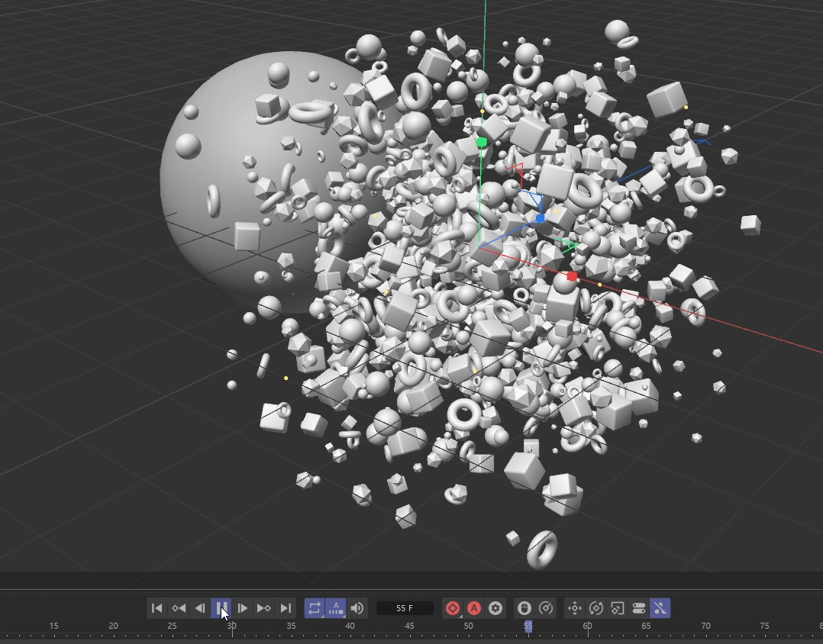
Task: Grab the green Y-axis handle
Action: tap(481, 142)
